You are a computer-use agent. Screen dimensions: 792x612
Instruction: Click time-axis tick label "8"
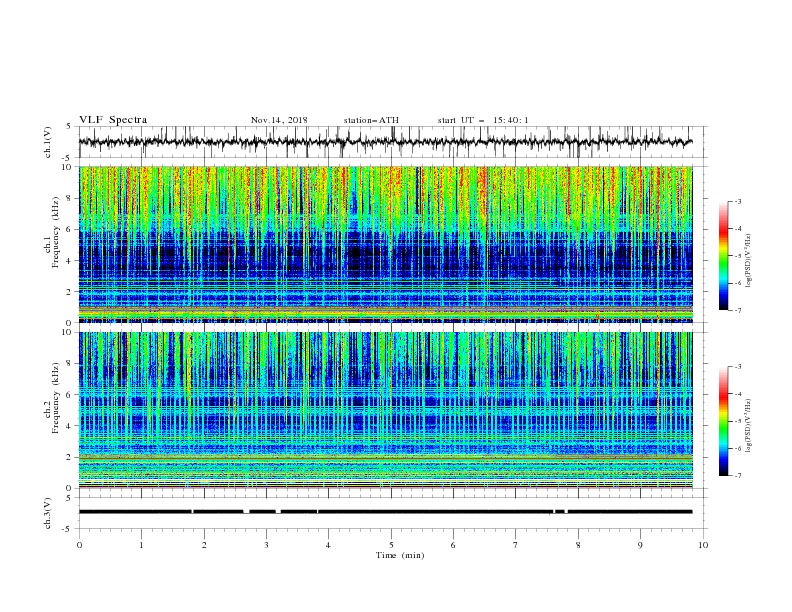(x=578, y=545)
